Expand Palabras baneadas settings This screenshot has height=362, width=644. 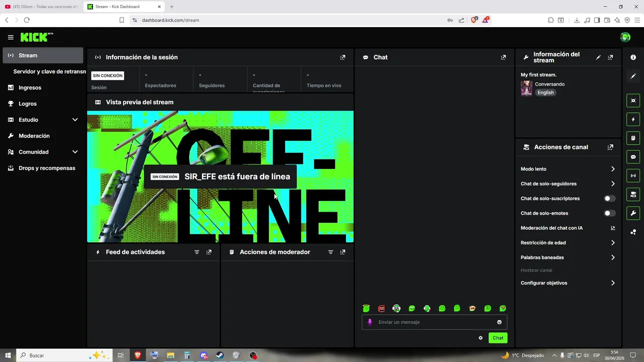pos(613,257)
